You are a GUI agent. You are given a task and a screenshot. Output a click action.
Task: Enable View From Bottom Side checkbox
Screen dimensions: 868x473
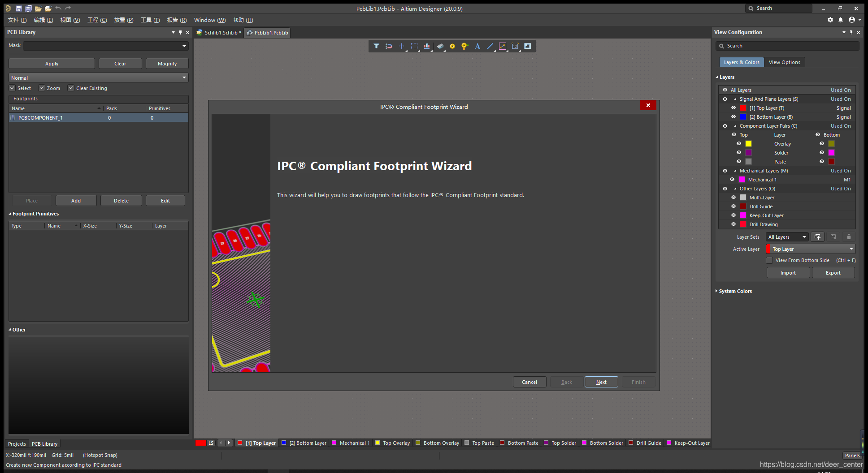tap(769, 260)
